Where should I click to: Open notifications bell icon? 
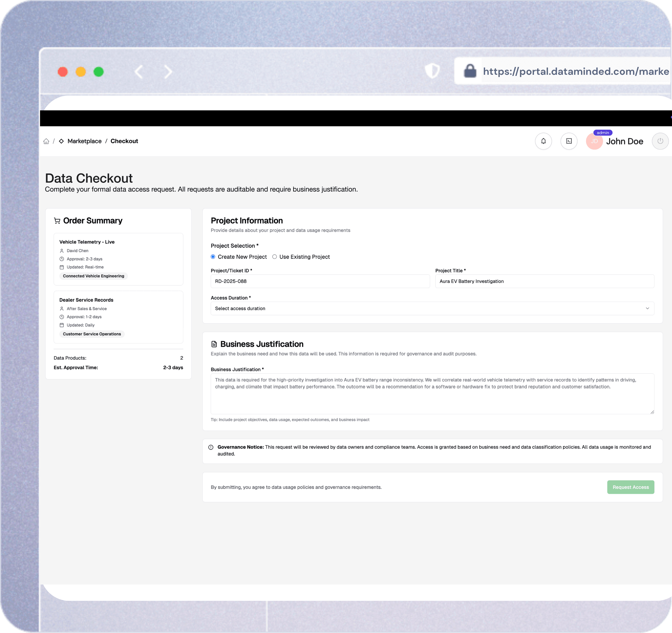click(x=543, y=141)
